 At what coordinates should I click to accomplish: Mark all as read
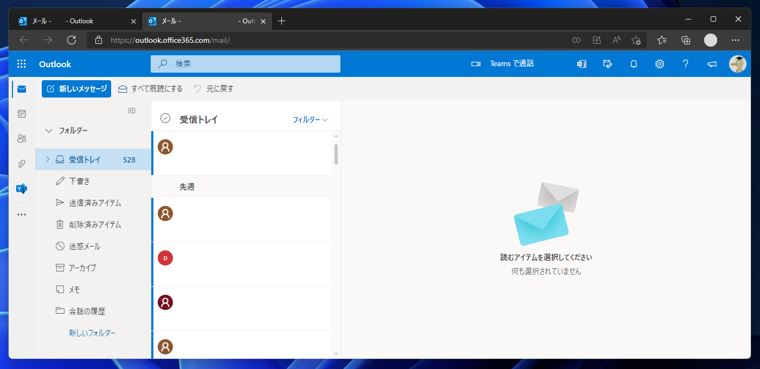150,89
